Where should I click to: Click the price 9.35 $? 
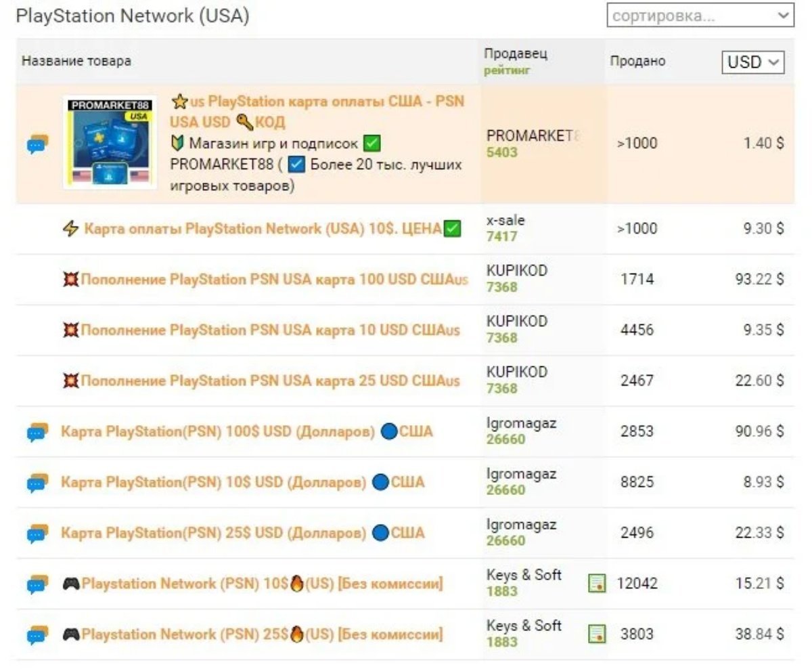[764, 330]
